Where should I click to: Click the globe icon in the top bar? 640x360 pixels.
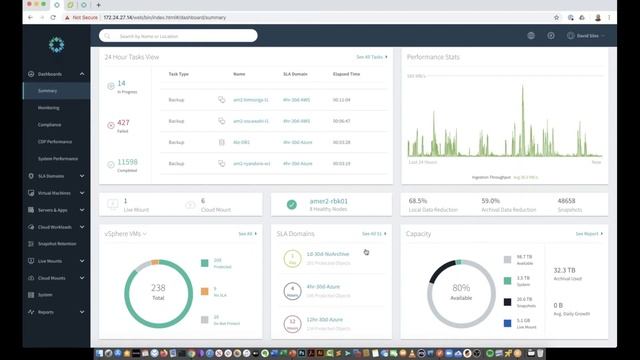tap(531, 36)
